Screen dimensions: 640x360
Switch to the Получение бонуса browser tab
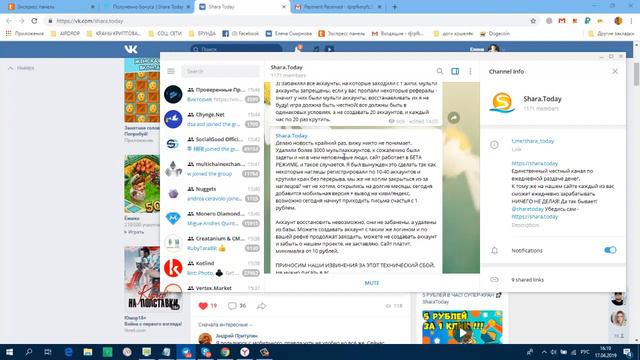(x=146, y=7)
